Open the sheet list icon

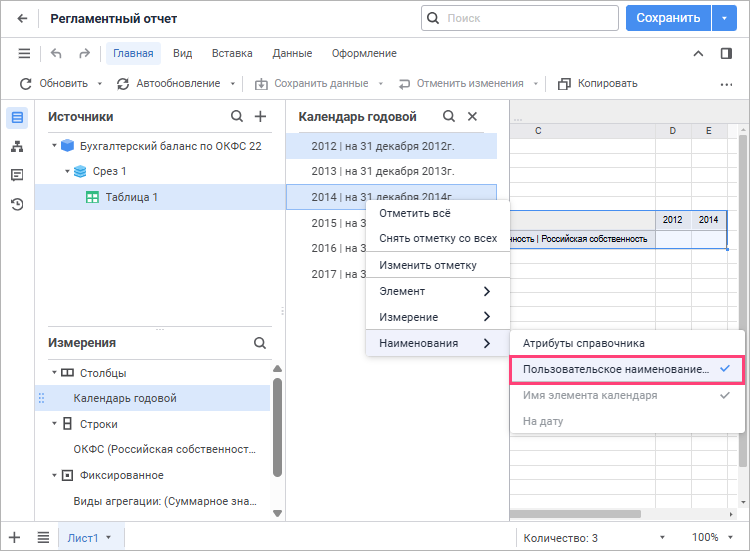[43, 537]
